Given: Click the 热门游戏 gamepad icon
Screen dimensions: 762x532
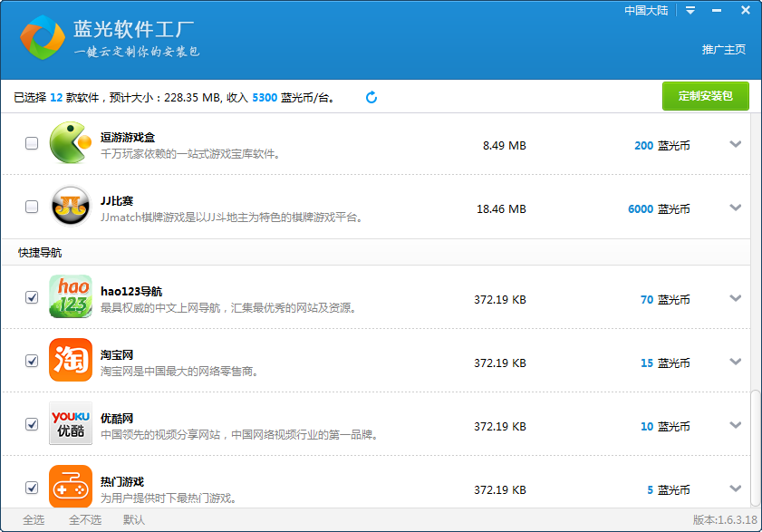Looking at the screenshot, I should click(x=70, y=487).
